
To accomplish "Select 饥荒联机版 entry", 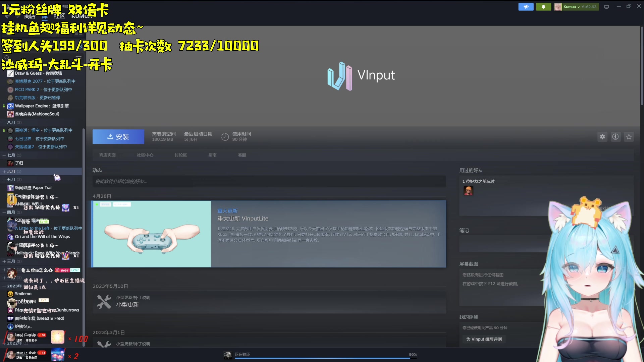I will tap(37, 98).
